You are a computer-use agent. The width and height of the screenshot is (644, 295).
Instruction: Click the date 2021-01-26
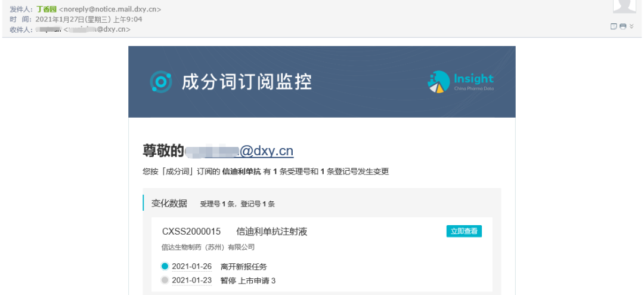click(192, 266)
